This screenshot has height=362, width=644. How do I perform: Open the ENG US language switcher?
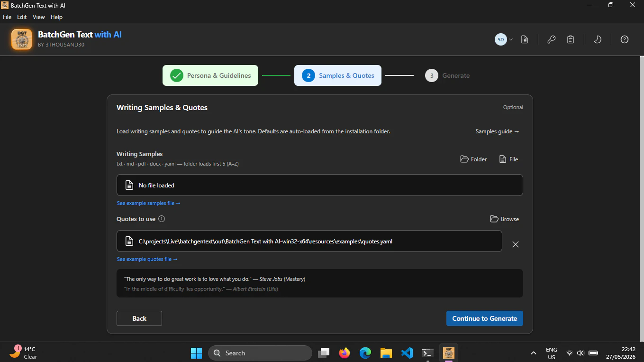pyautogui.click(x=552, y=353)
